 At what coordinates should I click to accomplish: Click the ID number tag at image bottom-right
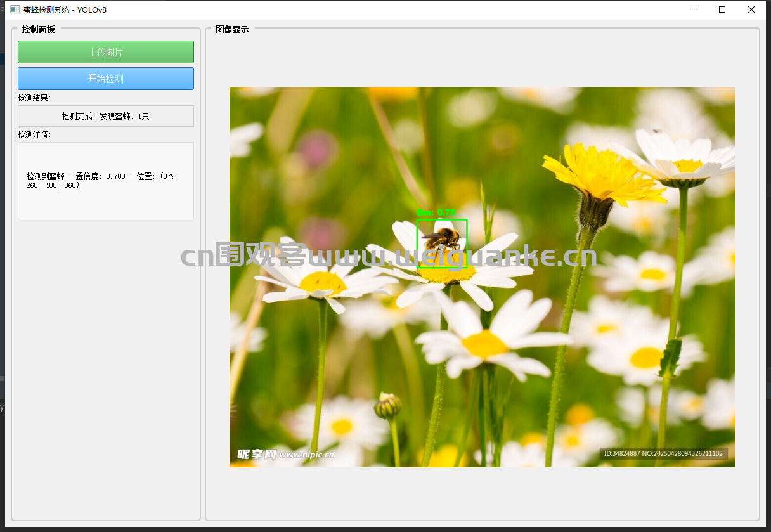click(663, 454)
